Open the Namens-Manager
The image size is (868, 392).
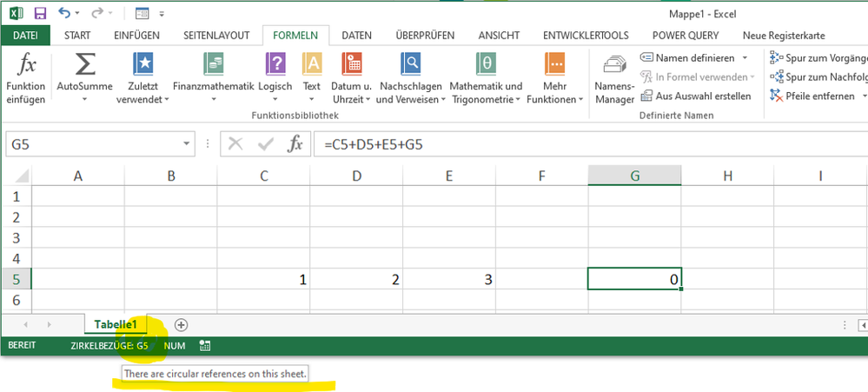(x=614, y=78)
